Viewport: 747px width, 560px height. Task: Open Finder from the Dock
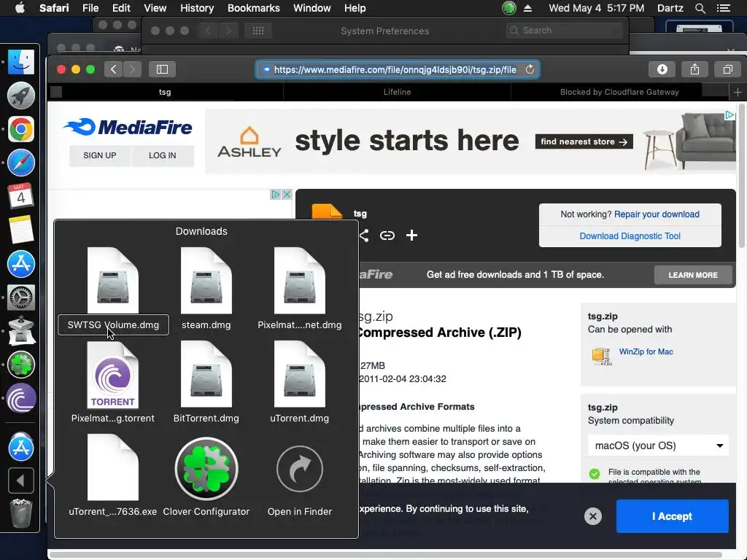coord(21,62)
